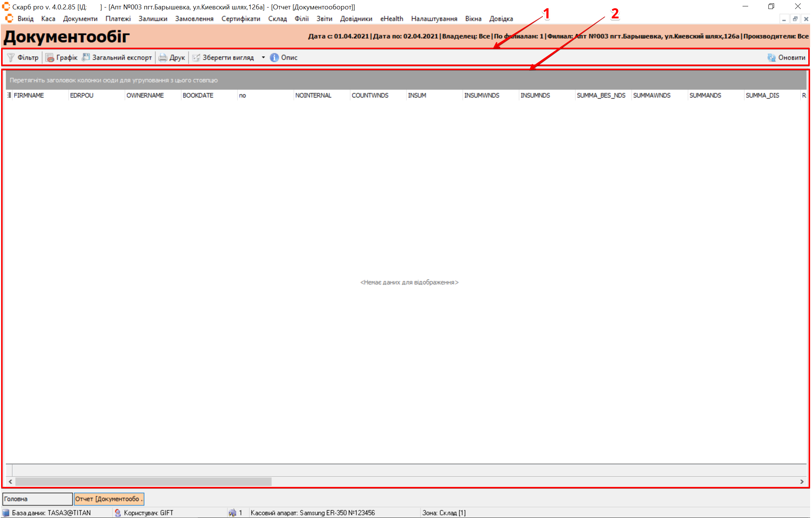Click the Загальний експорт save icon
The width and height of the screenshot is (812, 518).
pos(86,57)
